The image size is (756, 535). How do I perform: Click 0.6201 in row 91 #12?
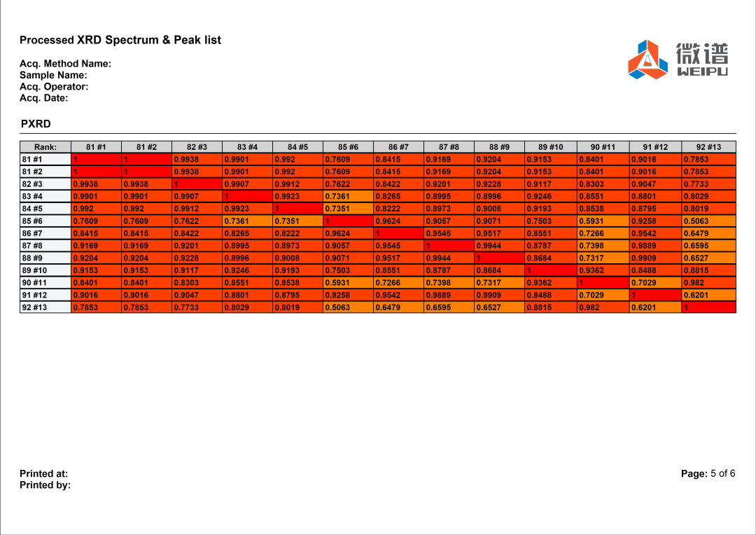(x=708, y=296)
